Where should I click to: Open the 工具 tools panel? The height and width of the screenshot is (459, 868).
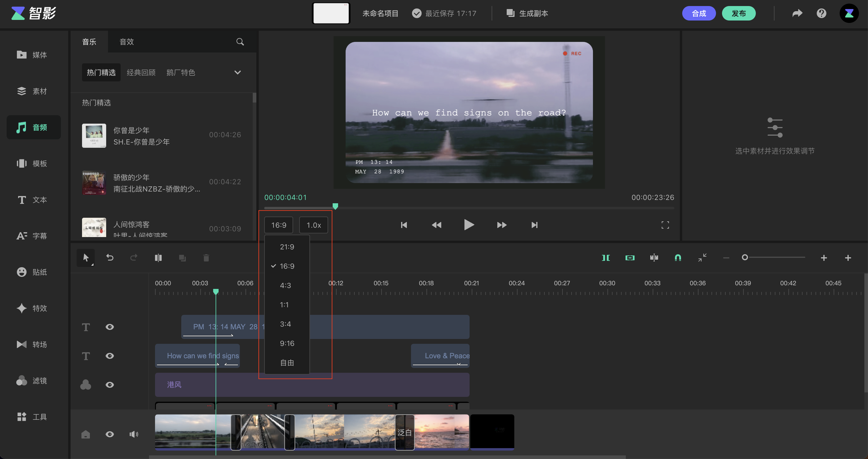pos(32,417)
